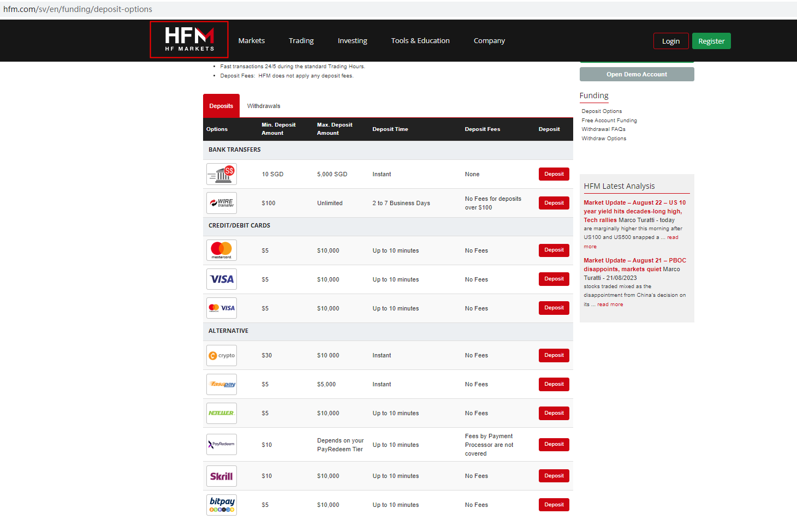The width and height of the screenshot is (797, 532).
Task: Expand the Trading menu
Action: point(301,41)
